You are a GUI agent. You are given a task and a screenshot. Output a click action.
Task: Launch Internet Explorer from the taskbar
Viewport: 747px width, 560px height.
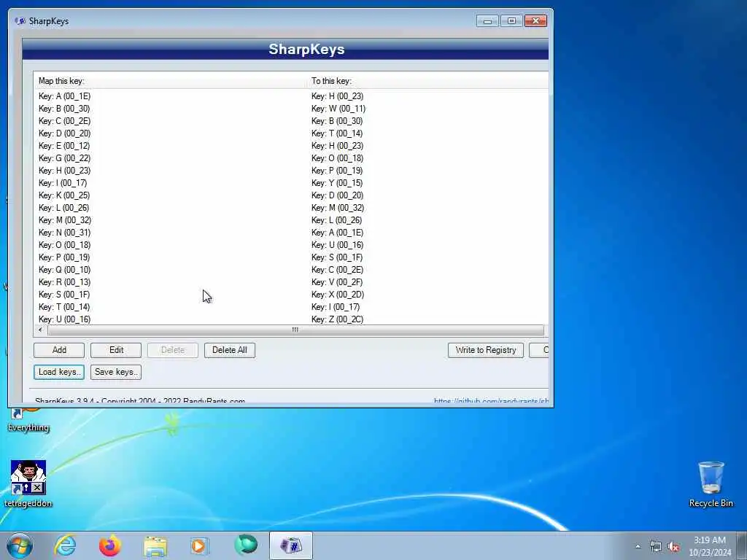click(65, 545)
